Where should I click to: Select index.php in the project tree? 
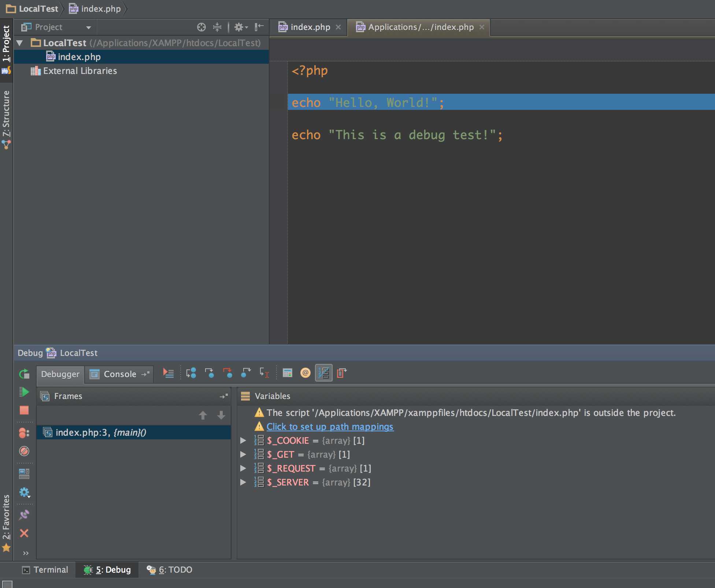[x=79, y=57]
